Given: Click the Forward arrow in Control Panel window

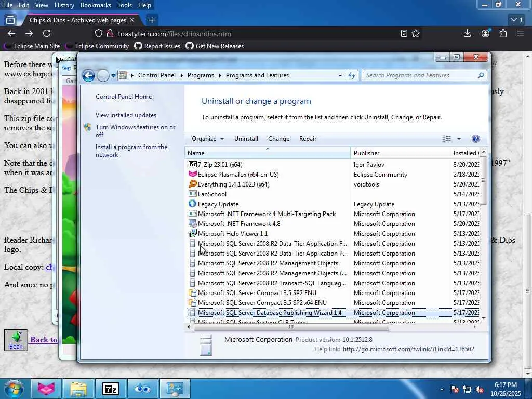Looking at the screenshot, I should point(103,75).
